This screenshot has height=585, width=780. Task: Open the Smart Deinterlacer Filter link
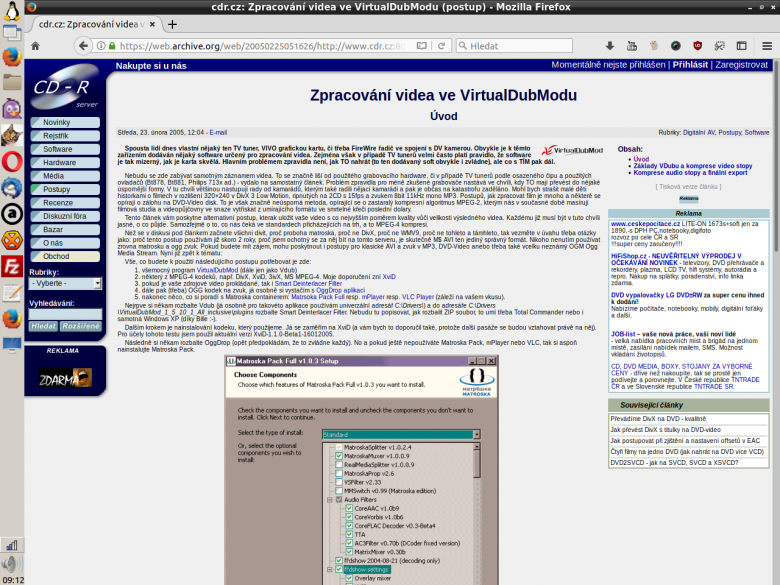coord(308,284)
